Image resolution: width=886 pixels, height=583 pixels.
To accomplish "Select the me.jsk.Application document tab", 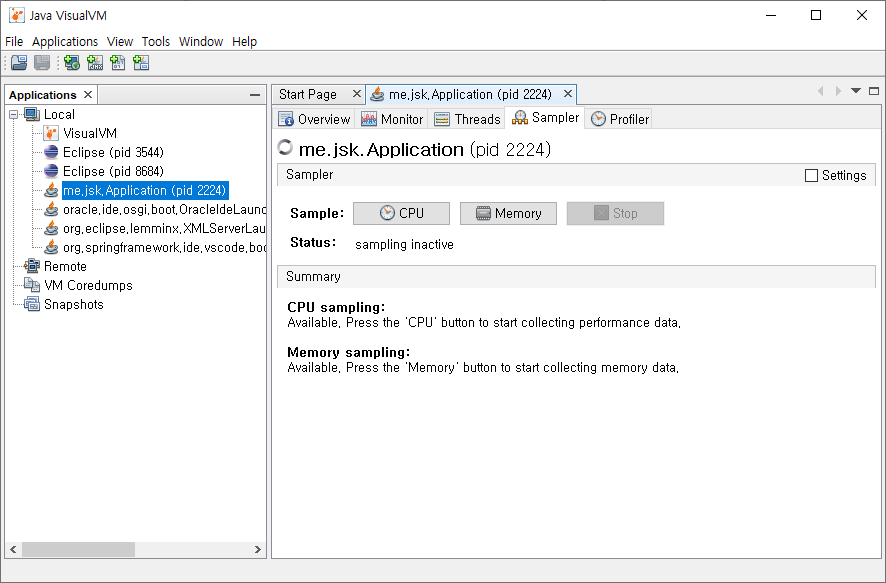I will [x=470, y=94].
